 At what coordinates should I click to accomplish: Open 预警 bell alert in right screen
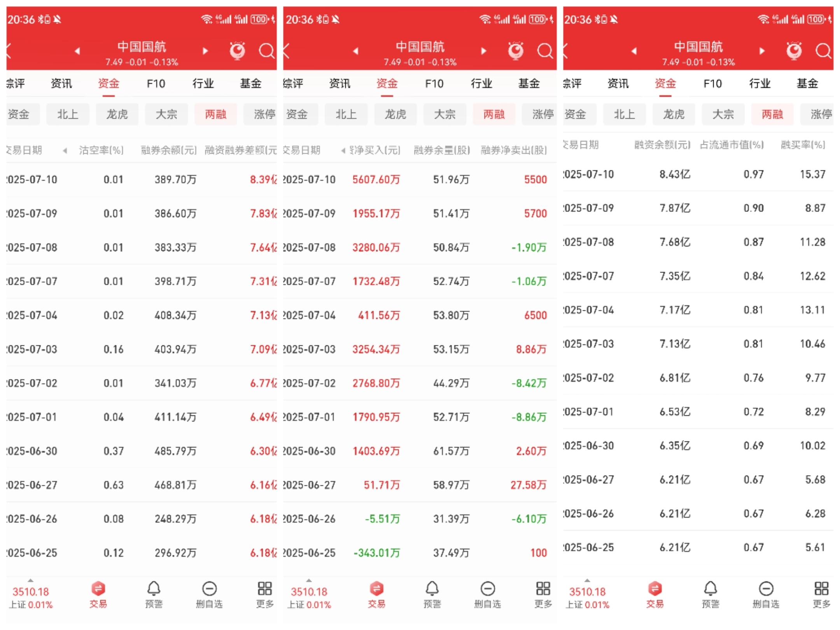[711, 595]
